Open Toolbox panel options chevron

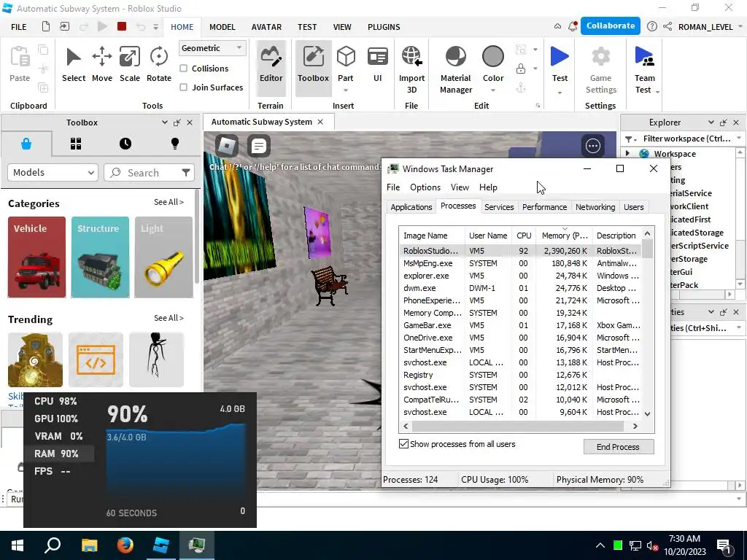[164, 122]
